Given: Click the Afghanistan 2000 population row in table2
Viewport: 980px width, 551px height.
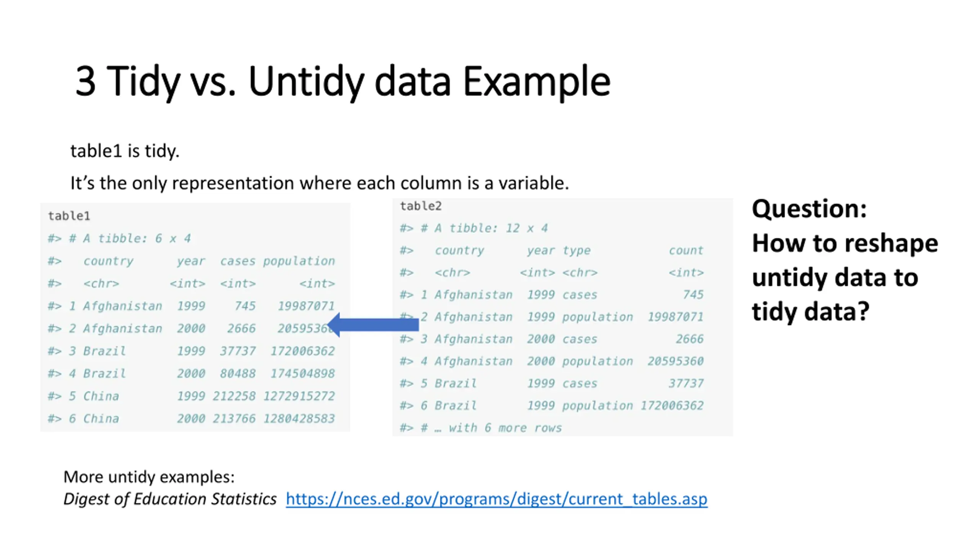Looking at the screenshot, I should (552, 361).
